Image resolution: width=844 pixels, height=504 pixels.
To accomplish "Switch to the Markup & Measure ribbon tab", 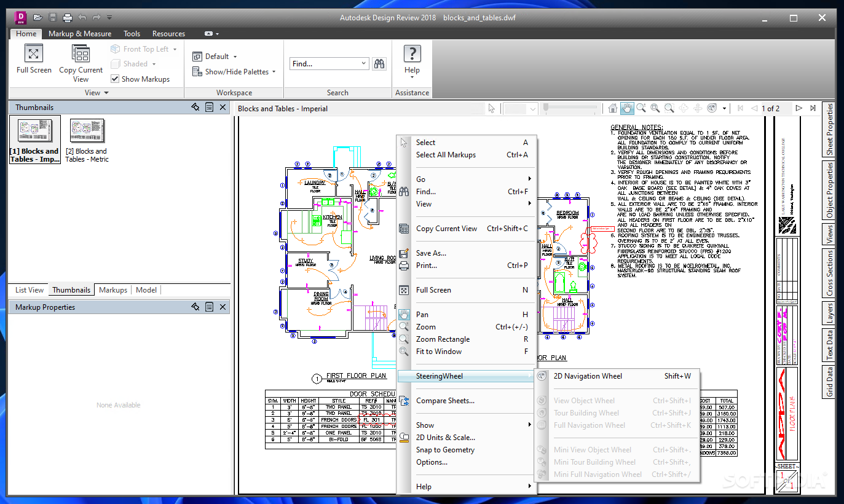I will (80, 34).
